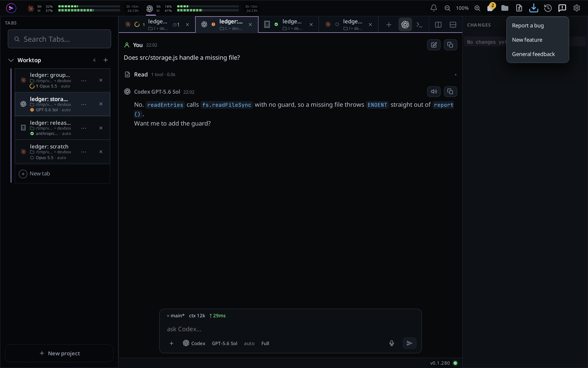Toggle the split vertical layout icon
Image resolution: width=588 pixels, height=368 pixels.
tap(438, 25)
